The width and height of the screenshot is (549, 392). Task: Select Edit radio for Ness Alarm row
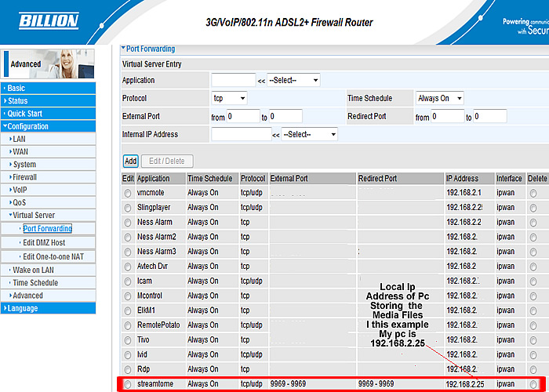(128, 223)
